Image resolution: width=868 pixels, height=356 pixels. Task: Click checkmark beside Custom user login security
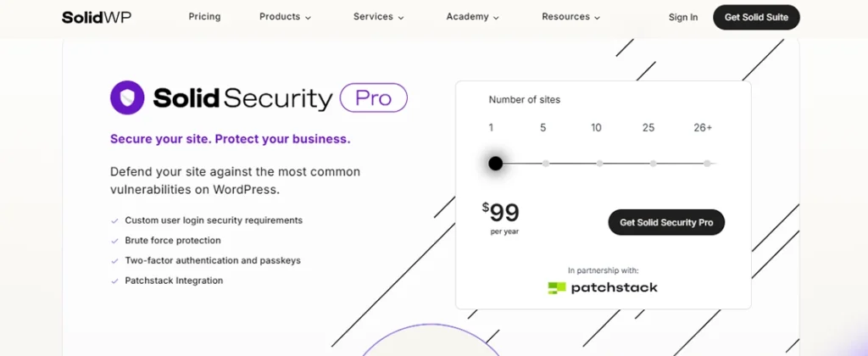coord(114,221)
